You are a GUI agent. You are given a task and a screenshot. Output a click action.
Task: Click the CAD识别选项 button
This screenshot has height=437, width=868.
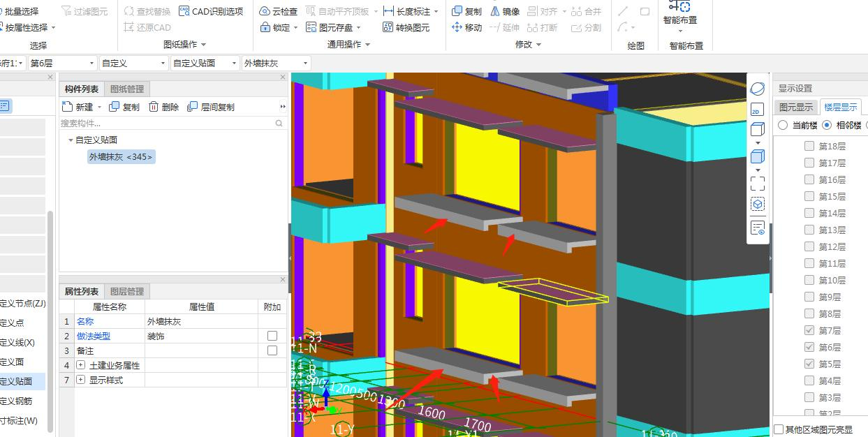pos(211,11)
